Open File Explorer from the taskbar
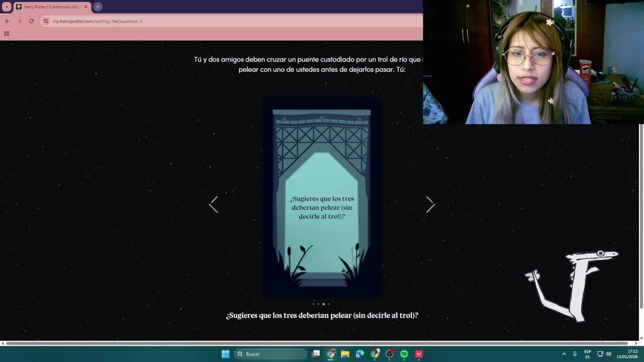The width and height of the screenshot is (644, 362). tap(345, 354)
